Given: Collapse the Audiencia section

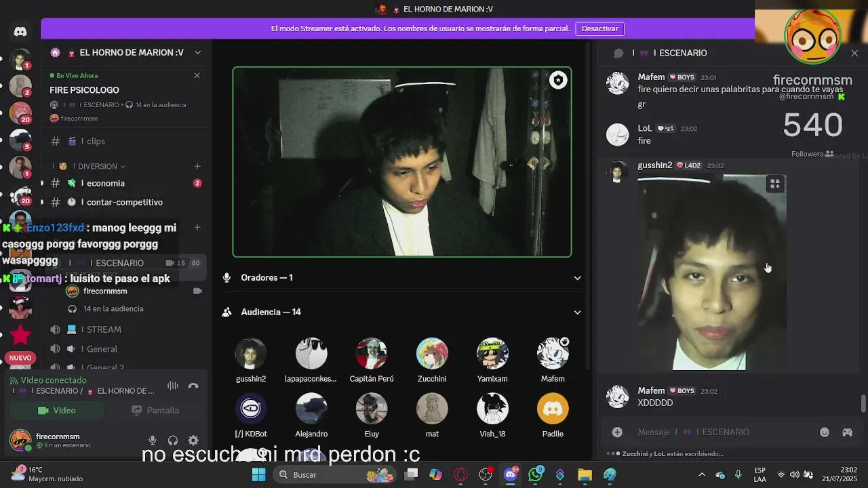Looking at the screenshot, I should click(577, 312).
